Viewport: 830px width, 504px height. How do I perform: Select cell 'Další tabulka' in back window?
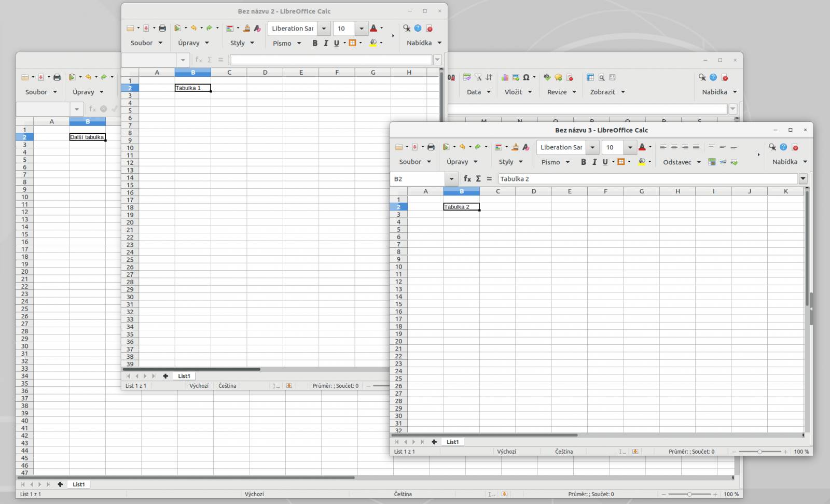click(x=87, y=137)
